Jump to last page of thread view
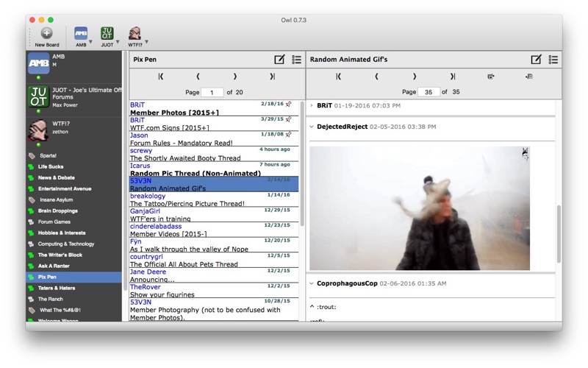The width and height of the screenshot is (588, 368). pyautogui.click(x=453, y=77)
